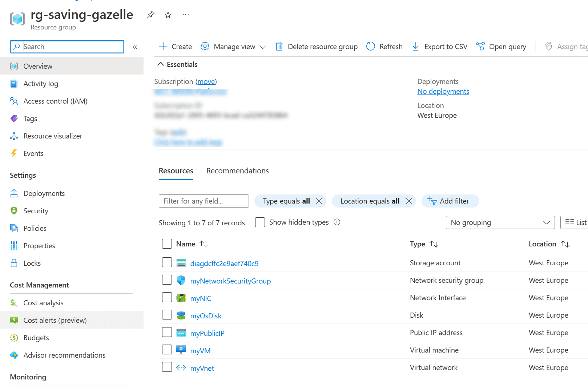Click the Manage view gear icon
This screenshot has width=588, height=386.
point(205,46)
